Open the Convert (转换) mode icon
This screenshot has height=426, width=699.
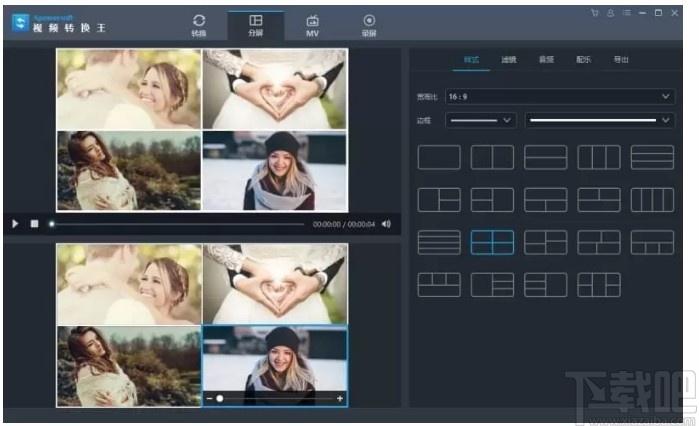click(x=199, y=25)
